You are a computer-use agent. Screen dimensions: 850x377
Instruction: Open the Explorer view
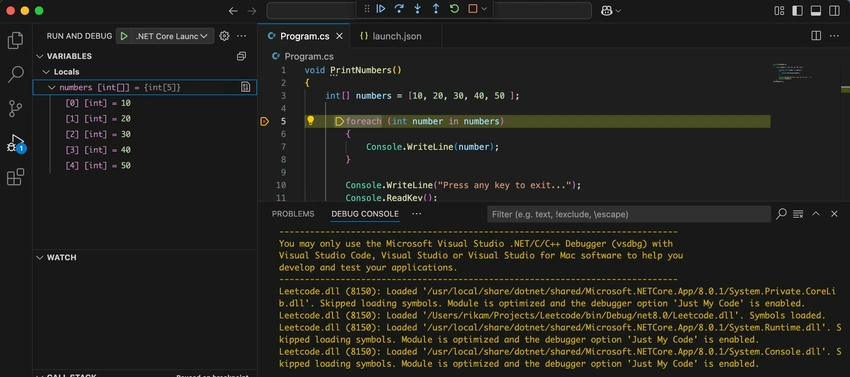tap(16, 41)
